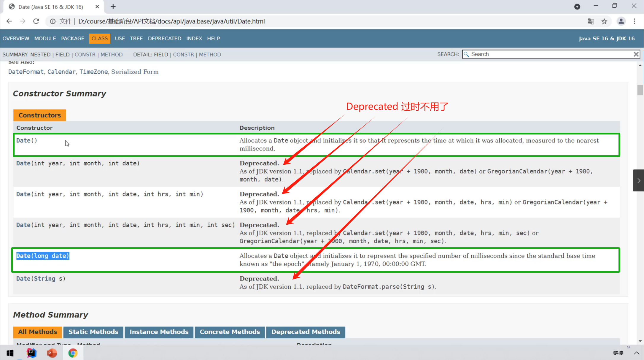Select the Deprecated Methods tab

click(x=306, y=332)
